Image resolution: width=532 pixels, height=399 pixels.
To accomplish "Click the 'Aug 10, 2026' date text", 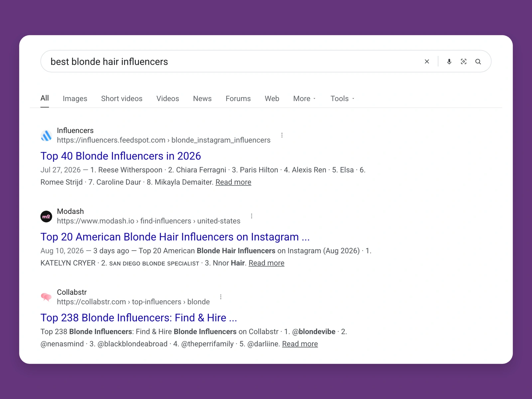I will tap(62, 251).
